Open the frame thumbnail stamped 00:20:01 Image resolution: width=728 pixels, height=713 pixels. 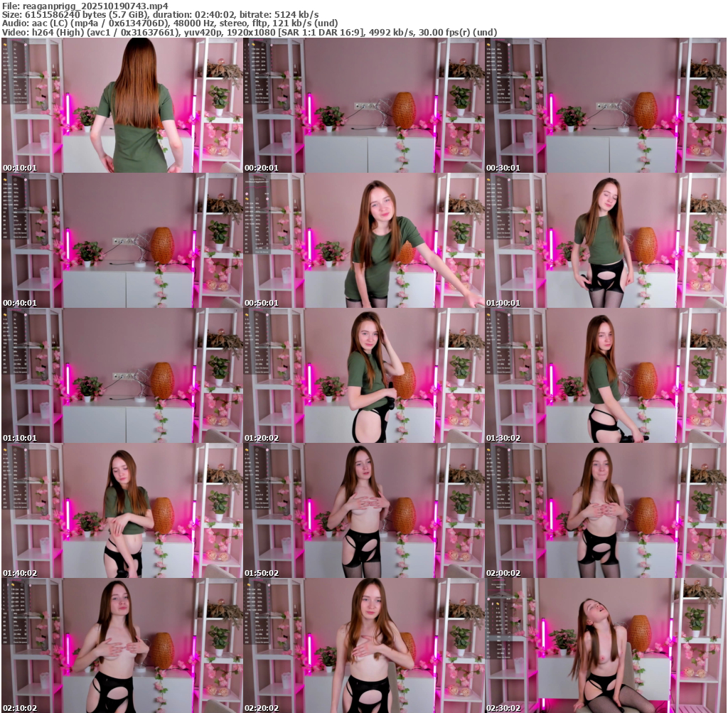364,105
